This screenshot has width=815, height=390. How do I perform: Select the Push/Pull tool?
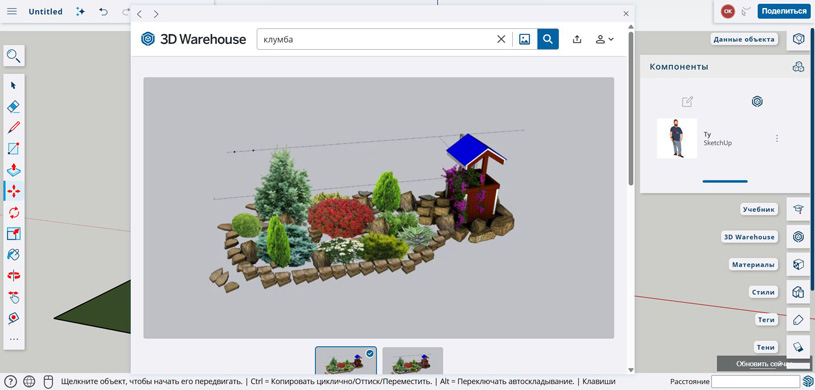(x=14, y=170)
